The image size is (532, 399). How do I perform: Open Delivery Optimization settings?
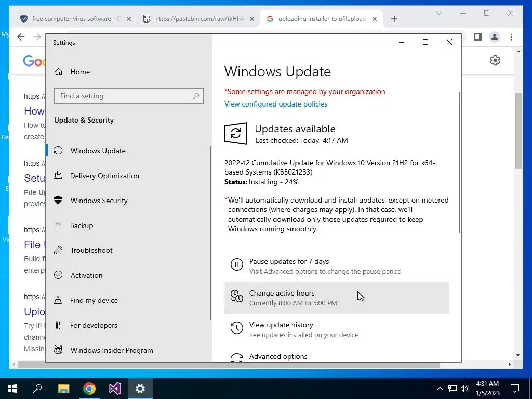[104, 176]
